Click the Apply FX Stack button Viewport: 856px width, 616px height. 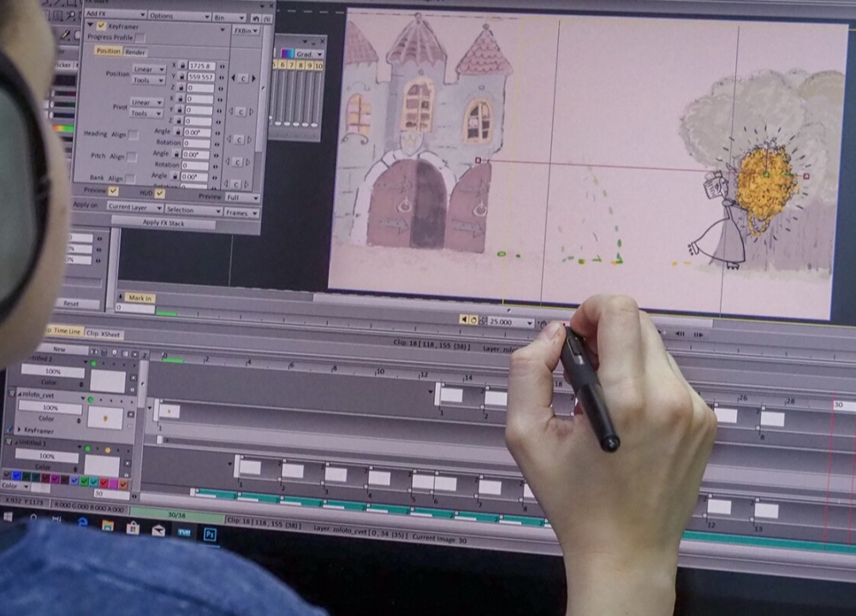point(163,222)
